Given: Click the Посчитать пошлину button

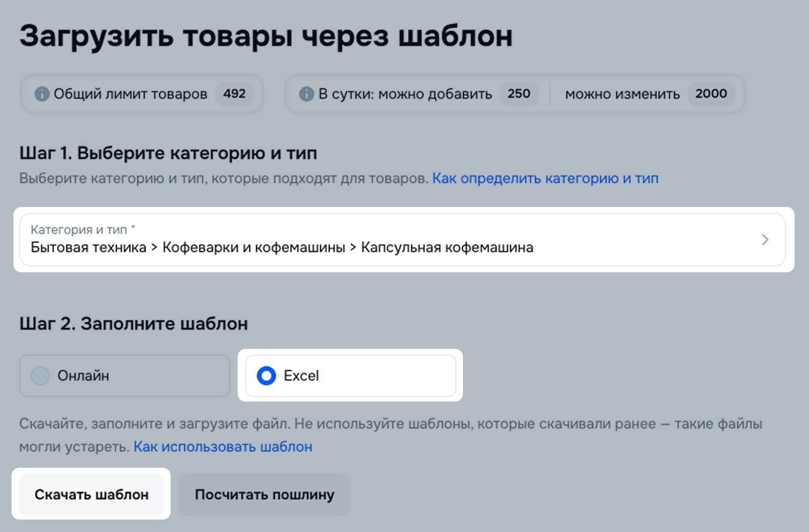Looking at the screenshot, I should click(265, 495).
